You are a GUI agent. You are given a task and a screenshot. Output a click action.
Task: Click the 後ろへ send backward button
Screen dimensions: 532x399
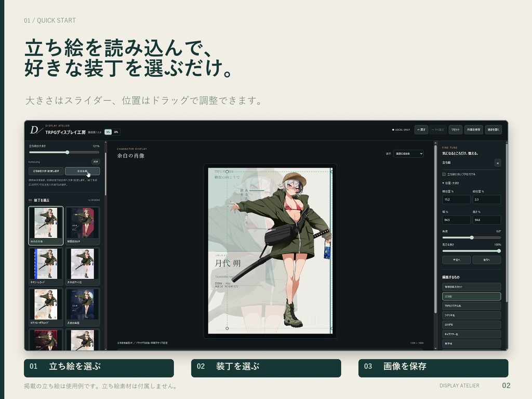[486, 260]
